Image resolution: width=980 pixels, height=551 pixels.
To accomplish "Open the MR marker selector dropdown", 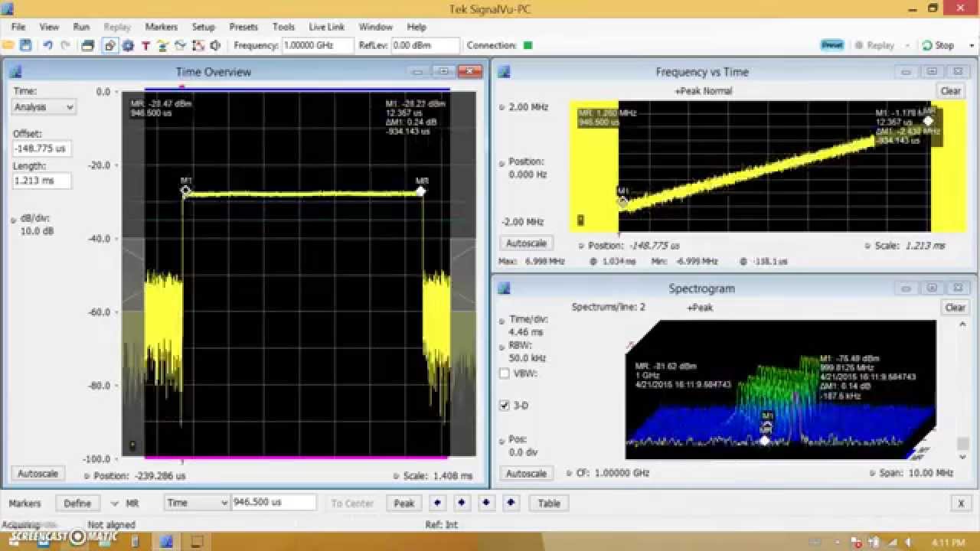I will point(115,504).
